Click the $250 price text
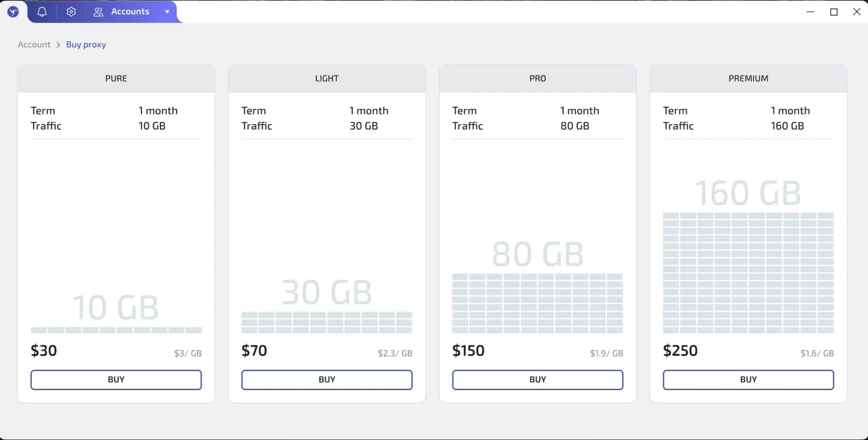The image size is (868, 440). (x=680, y=351)
